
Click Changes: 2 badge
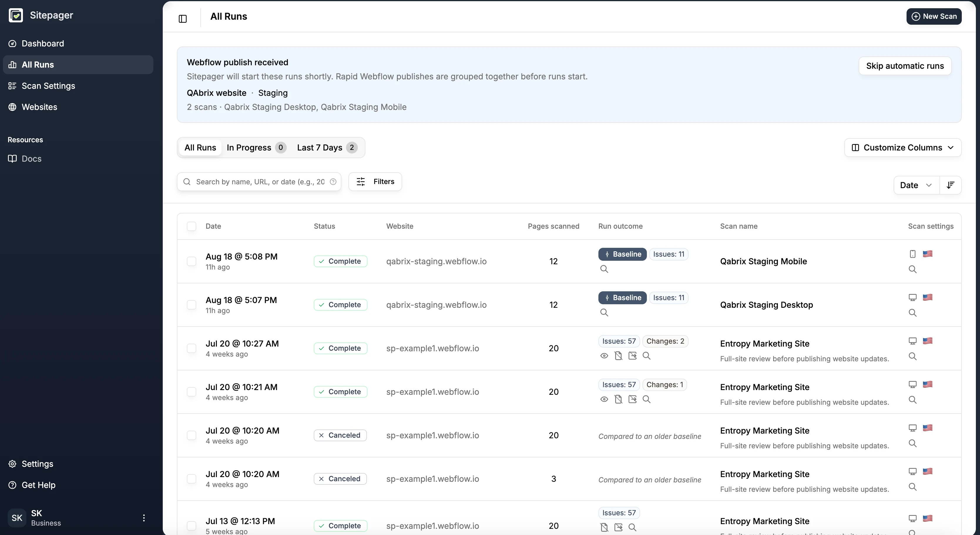665,341
